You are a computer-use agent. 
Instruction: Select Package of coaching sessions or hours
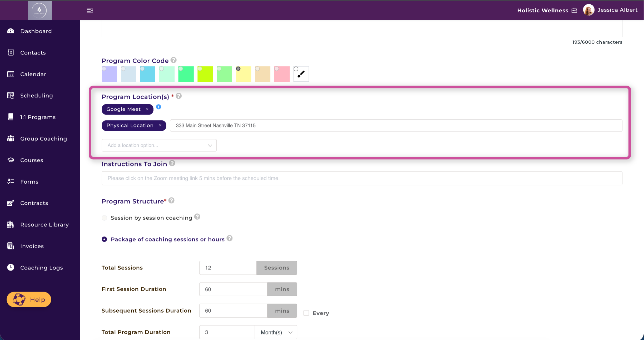pos(105,239)
